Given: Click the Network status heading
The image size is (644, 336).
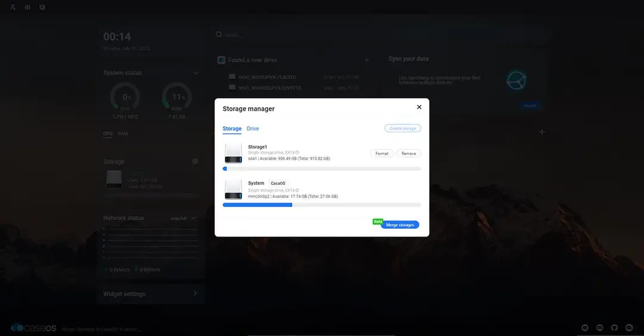Looking at the screenshot, I should click(x=123, y=218).
